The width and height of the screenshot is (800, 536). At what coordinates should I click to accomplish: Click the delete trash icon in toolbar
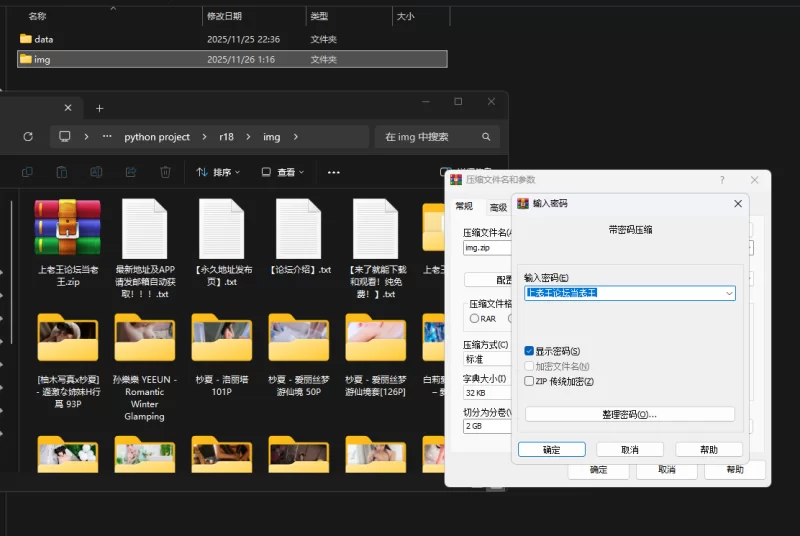click(x=165, y=172)
